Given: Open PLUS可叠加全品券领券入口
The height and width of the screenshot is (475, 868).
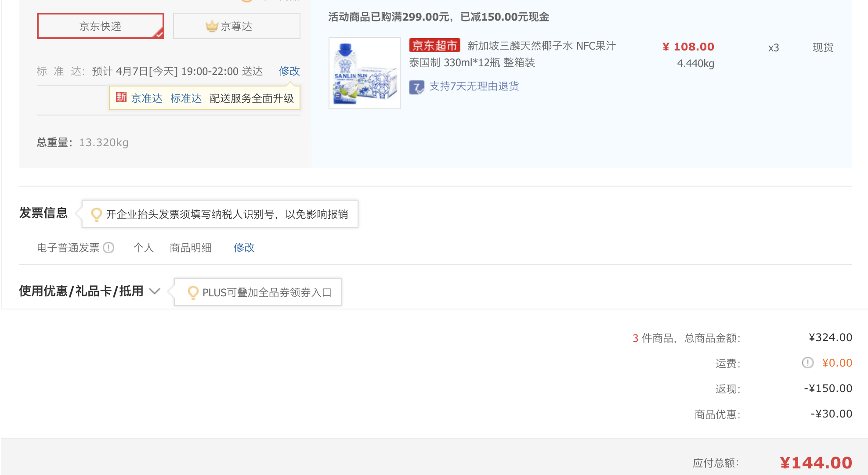Looking at the screenshot, I should (267, 293).
